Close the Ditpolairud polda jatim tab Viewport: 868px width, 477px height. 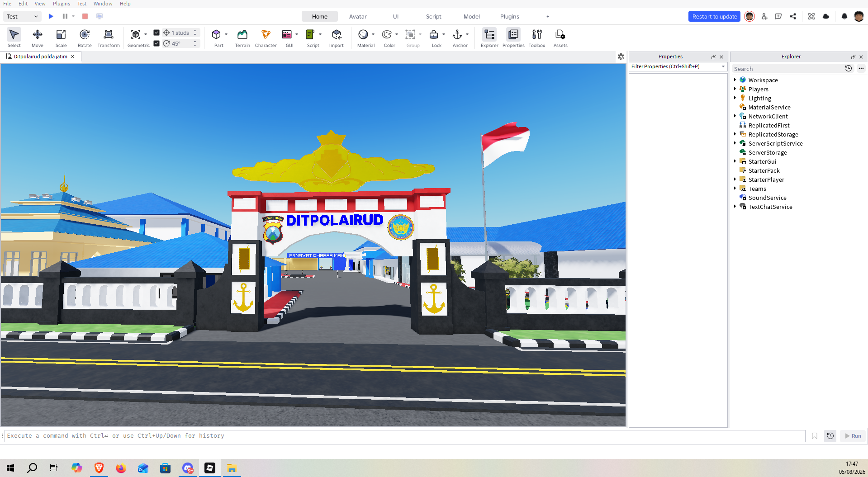(x=72, y=57)
